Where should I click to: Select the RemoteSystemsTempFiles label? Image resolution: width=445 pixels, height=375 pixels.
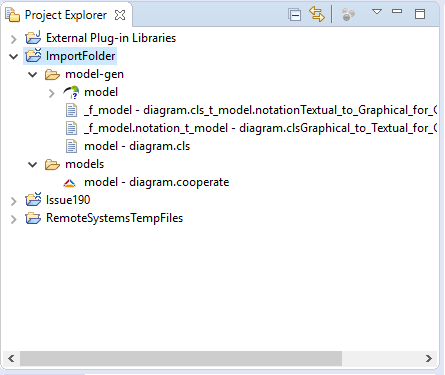(x=115, y=218)
